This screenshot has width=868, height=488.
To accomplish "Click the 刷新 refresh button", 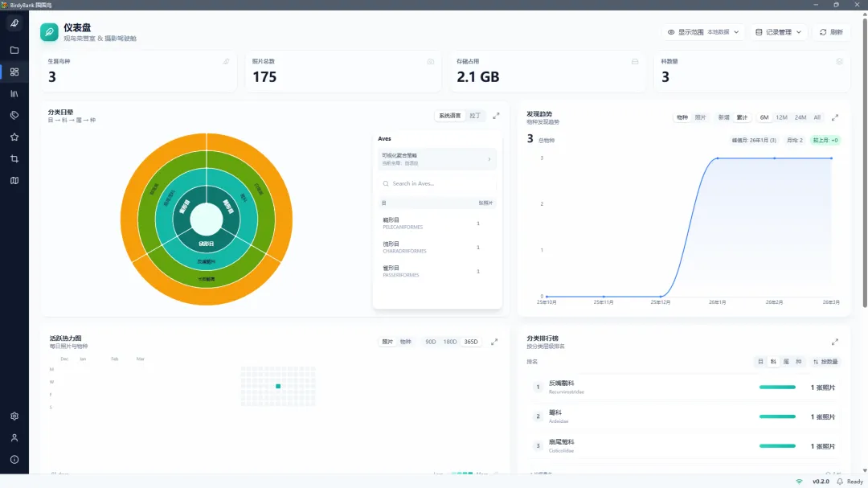I will click(831, 32).
